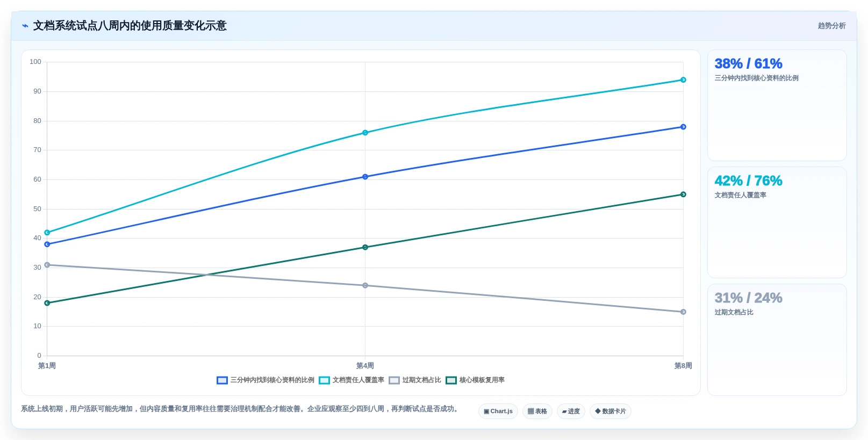Toggle the 过期文档占比 legend swatch
Image resolution: width=868 pixels, height=440 pixels.
coord(394,380)
